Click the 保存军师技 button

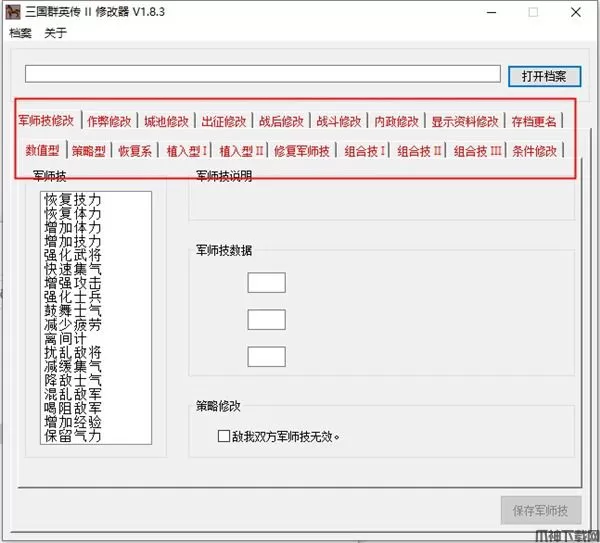click(541, 510)
